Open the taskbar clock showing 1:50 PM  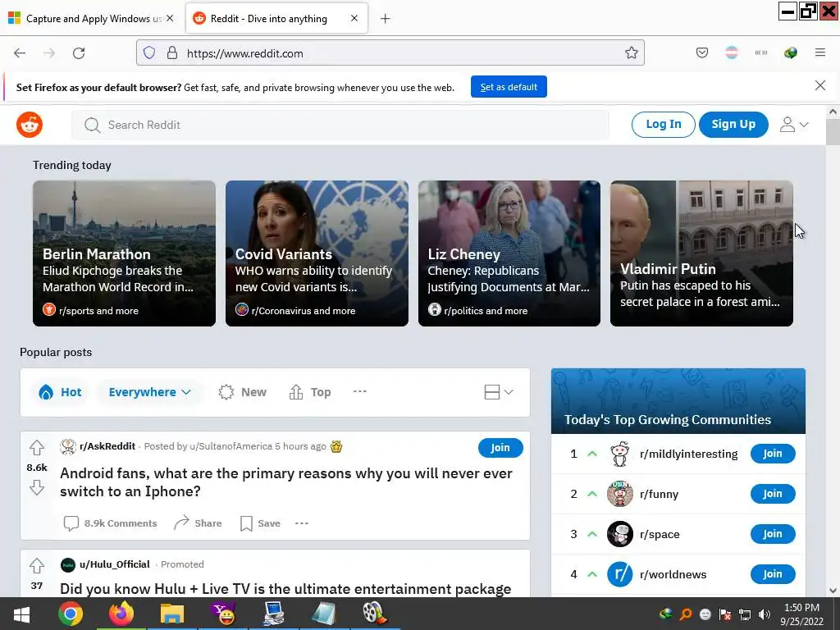point(802,614)
